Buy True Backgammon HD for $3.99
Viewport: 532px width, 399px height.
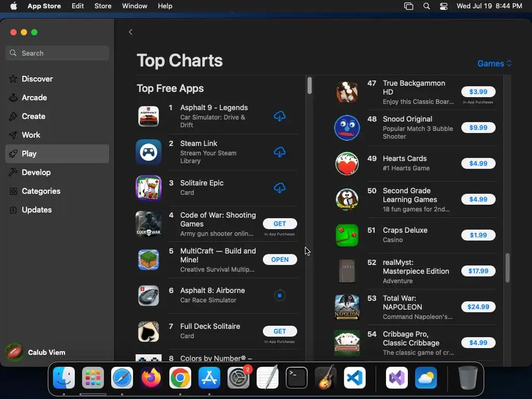coord(478,92)
